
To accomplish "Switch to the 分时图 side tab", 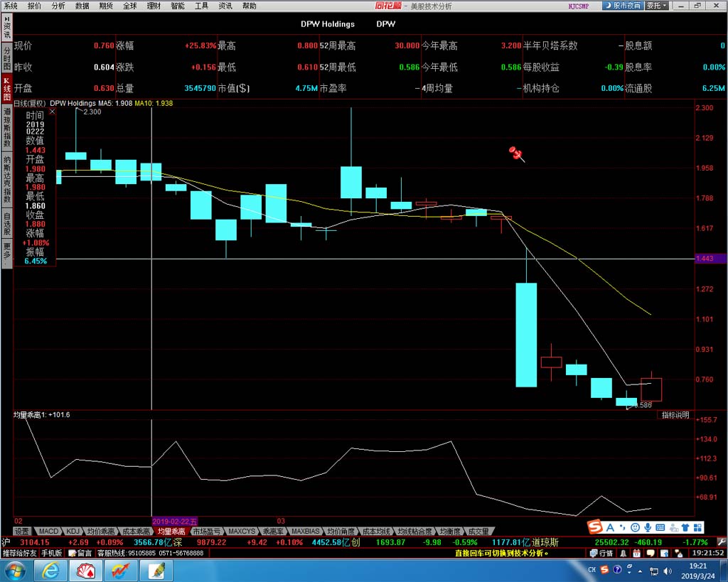I will pos(7,58).
